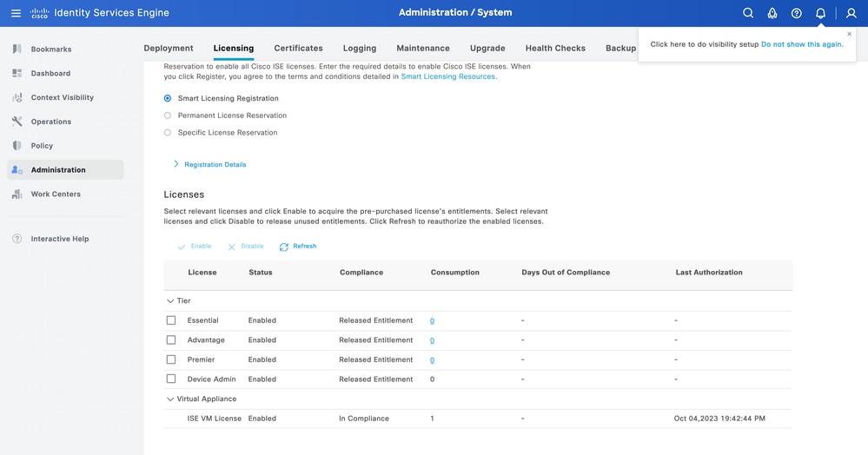Click the Refresh licenses icon

click(284, 247)
